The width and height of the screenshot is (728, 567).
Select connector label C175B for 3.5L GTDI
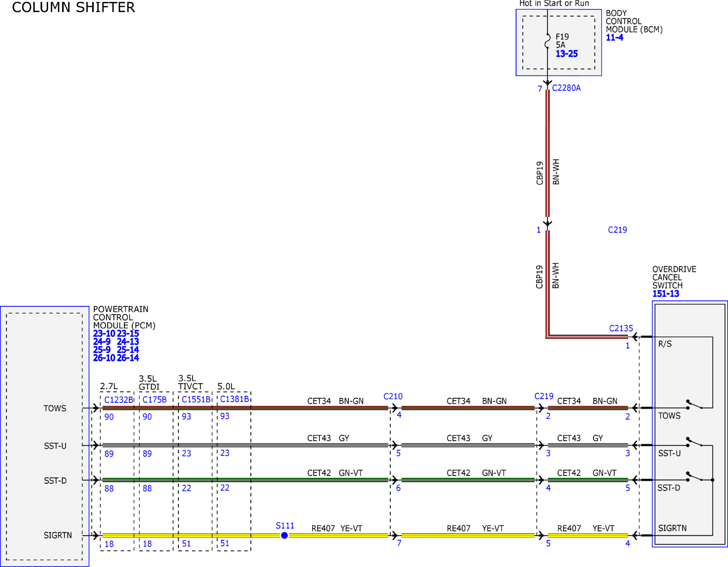point(154,400)
